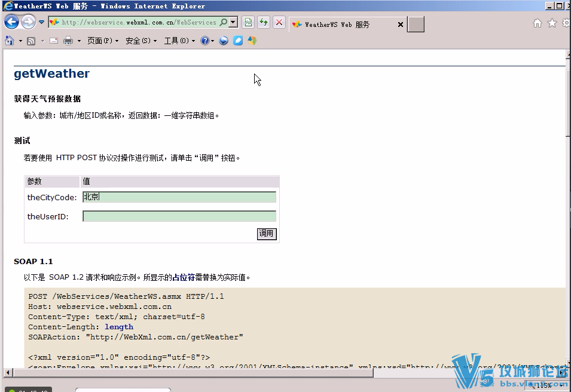Viewport: 571px width, 392px height.
Task: Click the theCityCode: label
Action: click(x=52, y=197)
